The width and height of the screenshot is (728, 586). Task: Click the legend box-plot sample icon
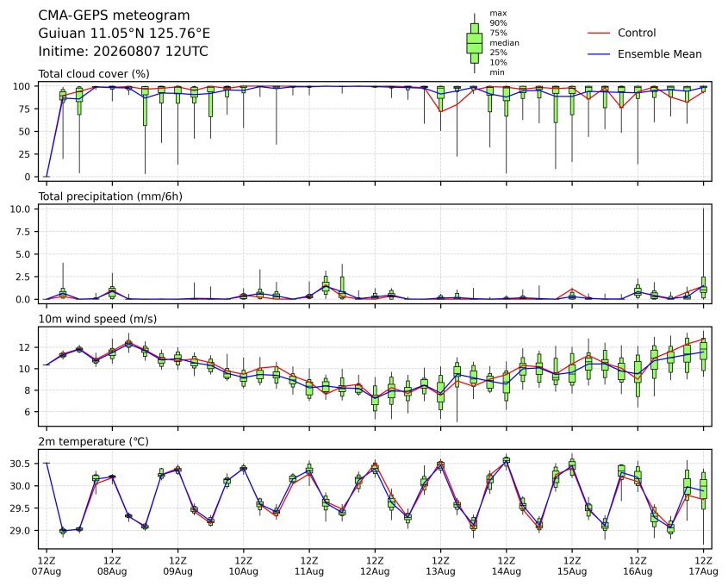tap(474, 43)
